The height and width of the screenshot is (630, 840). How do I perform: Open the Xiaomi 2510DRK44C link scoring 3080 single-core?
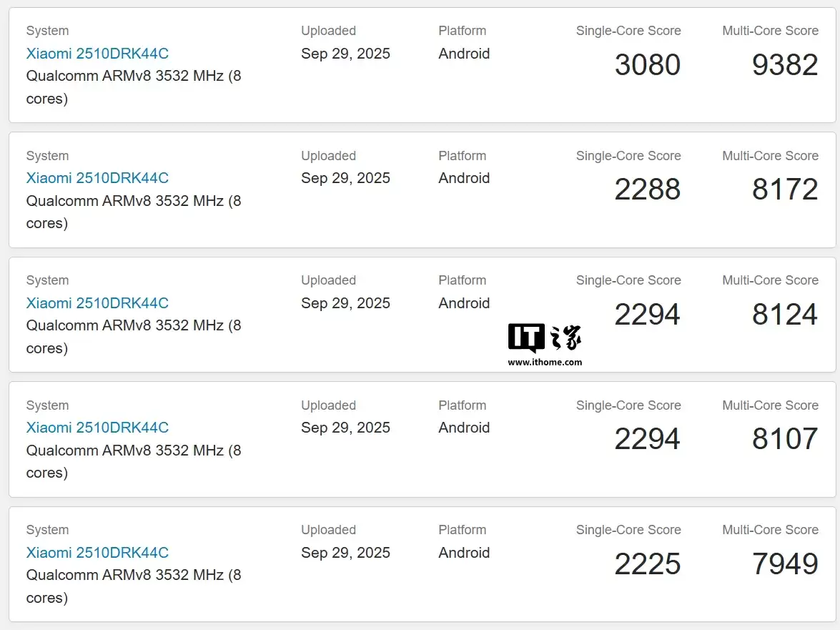(97, 54)
